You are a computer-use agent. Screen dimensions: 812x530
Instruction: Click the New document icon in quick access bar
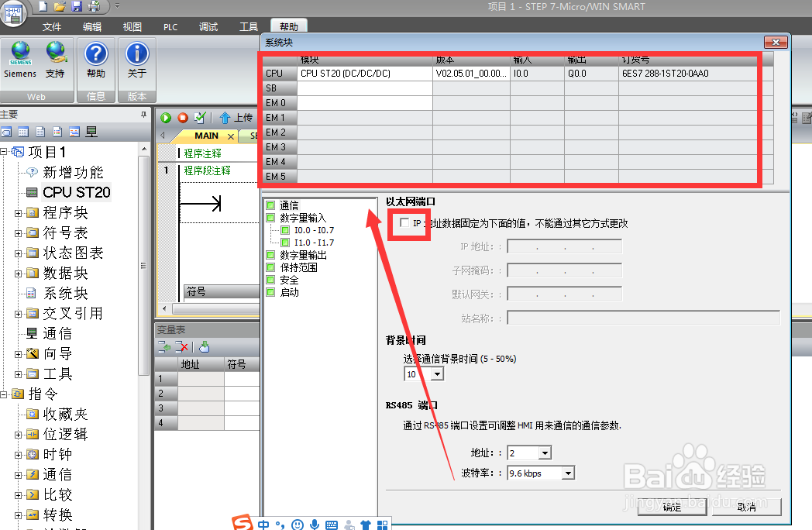point(43,6)
